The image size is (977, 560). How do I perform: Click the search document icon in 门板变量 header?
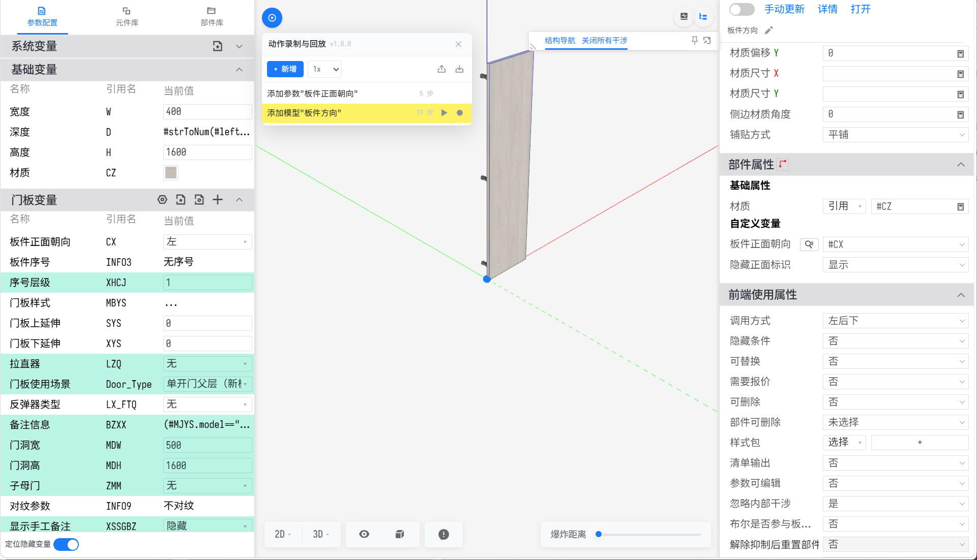(x=199, y=200)
